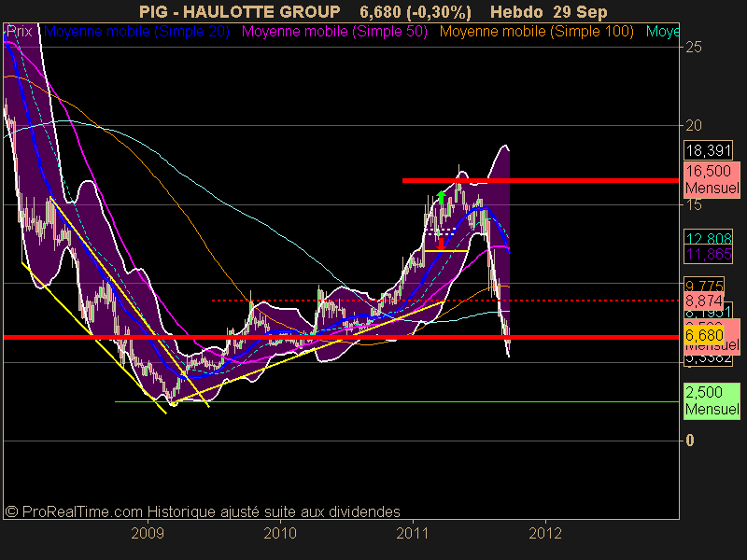Click the 'Hebdo 29 Sep' timeframe label
The height and width of the screenshot is (560, 747).
[549, 11]
